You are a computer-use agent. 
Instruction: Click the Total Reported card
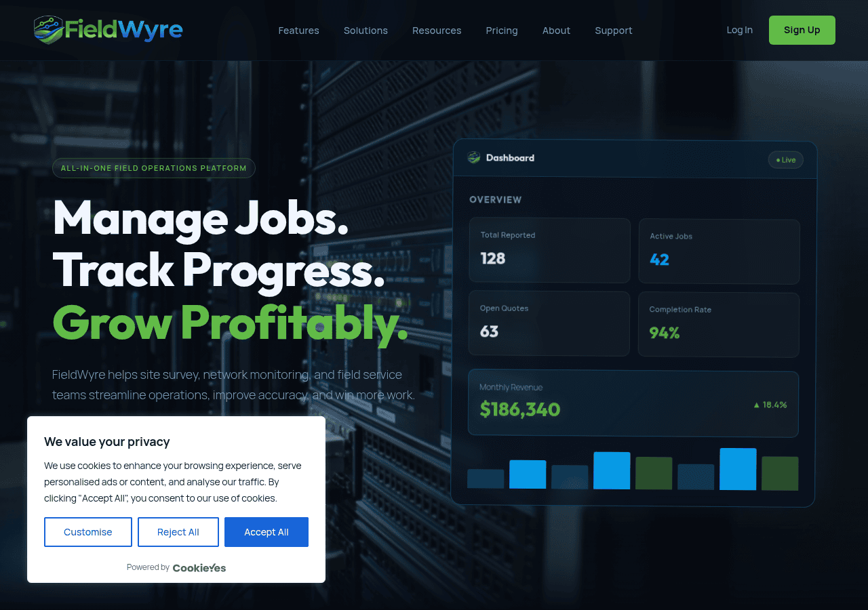pyautogui.click(x=549, y=250)
